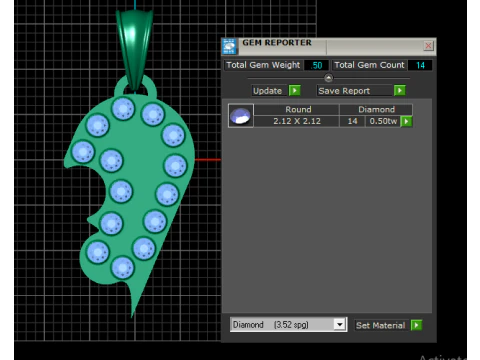Viewport: 480px width, 360px height.
Task: Close the Gem Reporter panel
Action: point(428,46)
